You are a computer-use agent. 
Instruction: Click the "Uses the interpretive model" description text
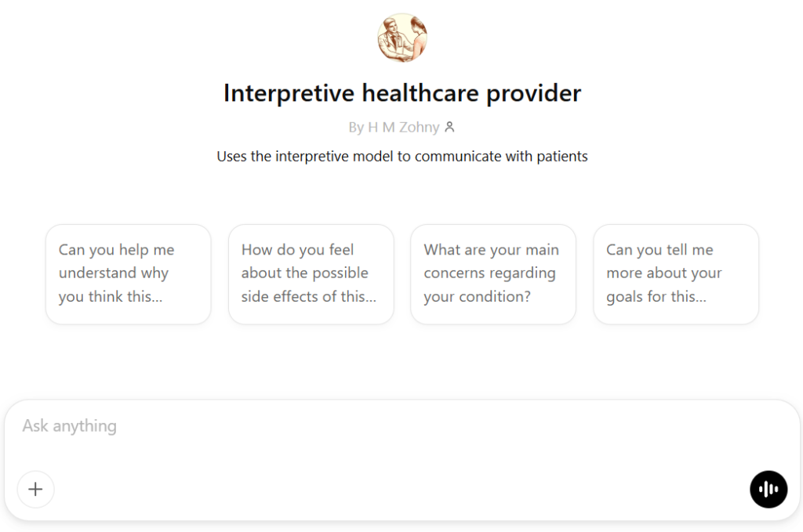tap(402, 156)
